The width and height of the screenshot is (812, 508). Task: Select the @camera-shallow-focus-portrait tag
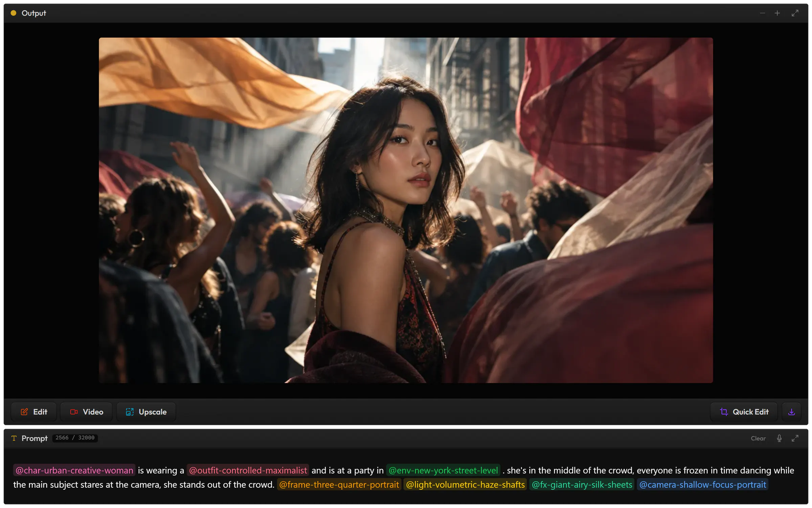click(703, 485)
